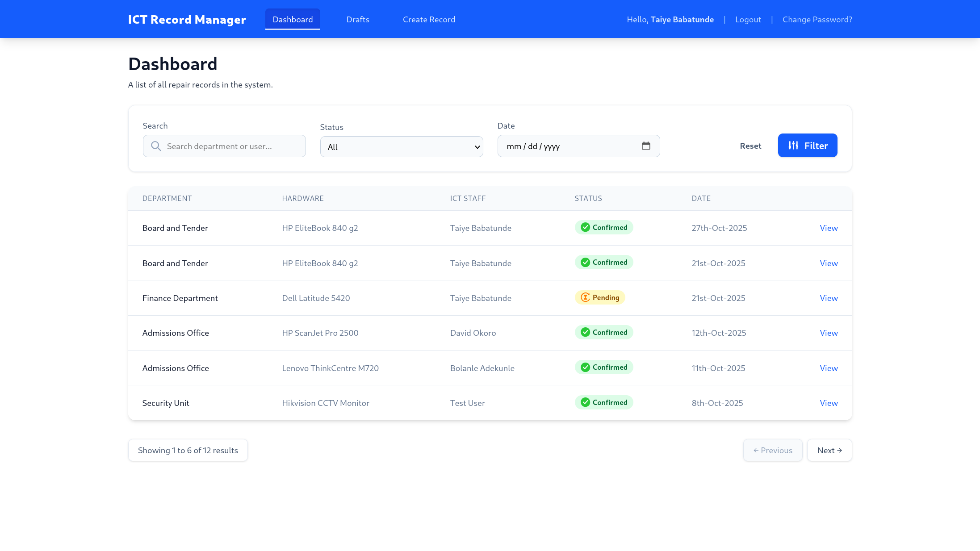Click the Pending status clock icon
This screenshot has width=980, height=551.
click(x=585, y=297)
